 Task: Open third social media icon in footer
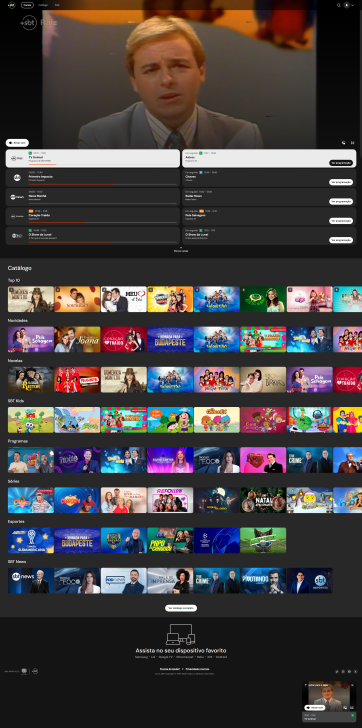[349, 671]
